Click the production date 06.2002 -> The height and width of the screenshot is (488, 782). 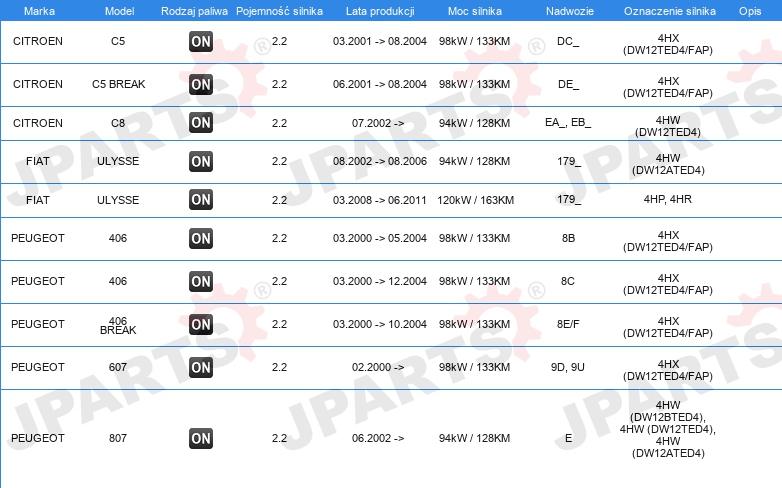pyautogui.click(x=378, y=438)
